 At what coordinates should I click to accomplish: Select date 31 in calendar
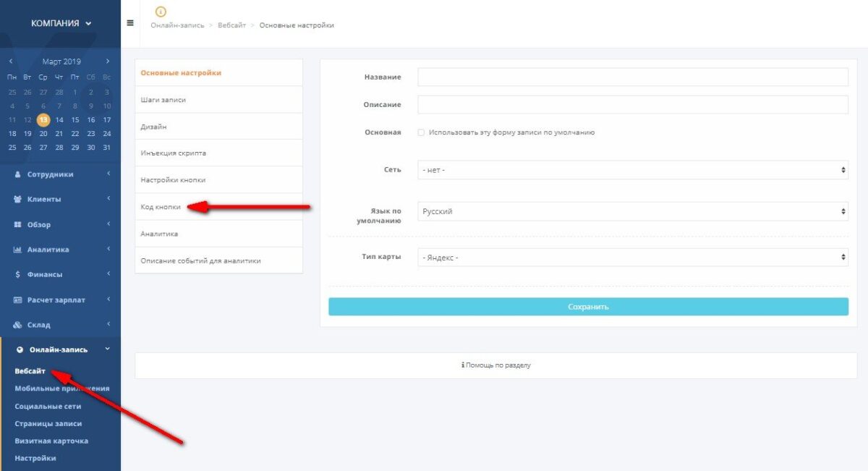coord(107,148)
